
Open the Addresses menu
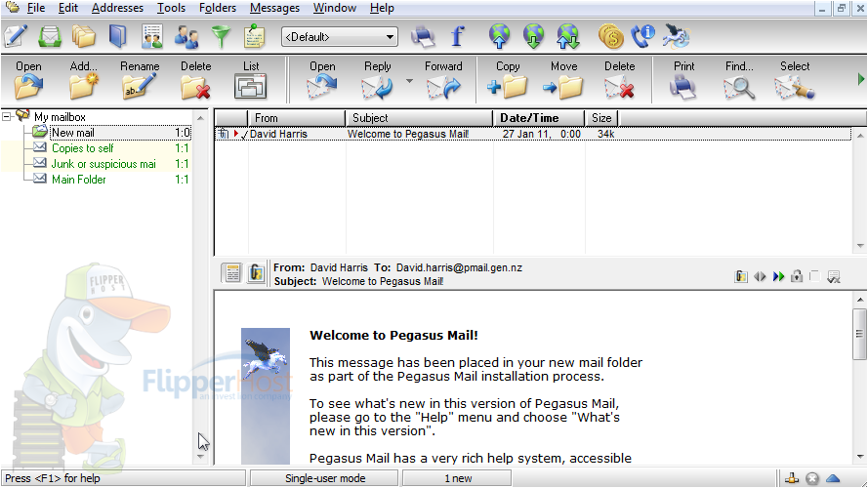117,8
